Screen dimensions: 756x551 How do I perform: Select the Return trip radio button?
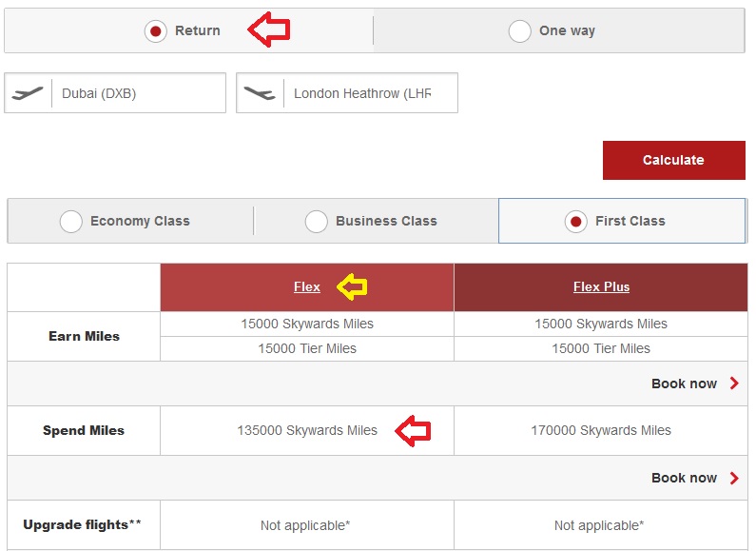(x=155, y=31)
